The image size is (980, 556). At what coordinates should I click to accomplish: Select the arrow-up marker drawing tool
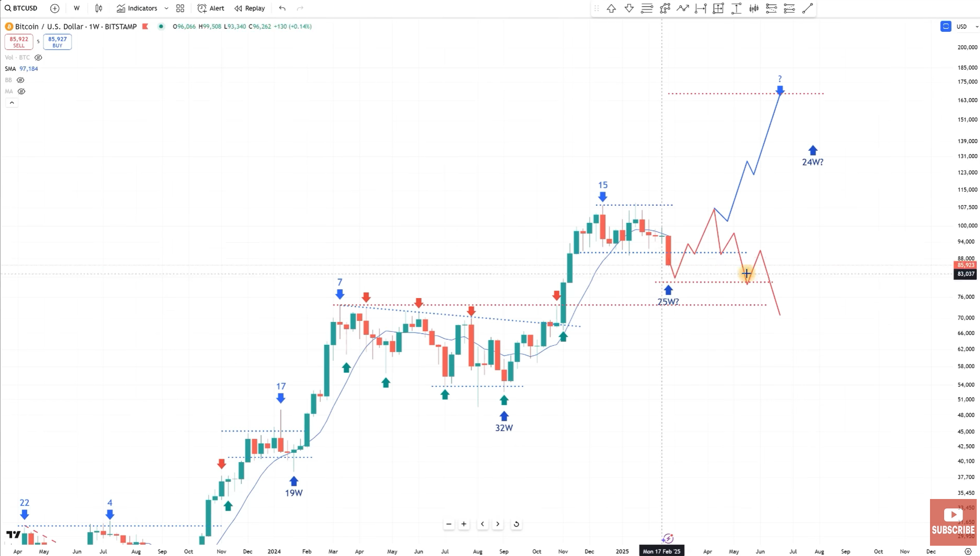pyautogui.click(x=611, y=8)
